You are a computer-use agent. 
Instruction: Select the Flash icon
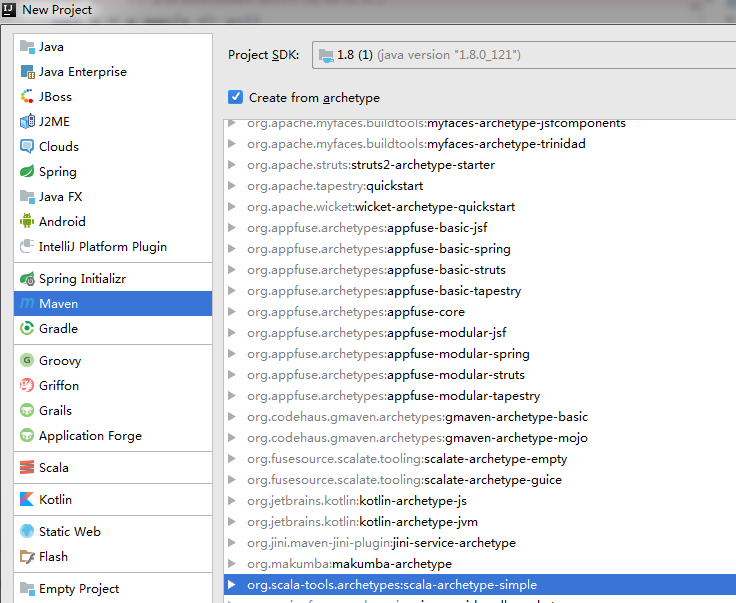pos(27,557)
